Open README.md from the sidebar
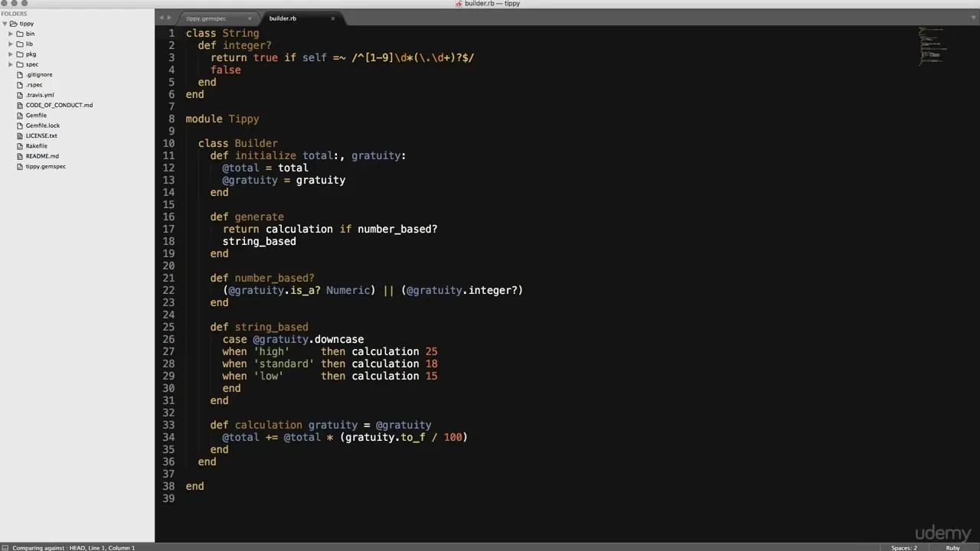 (x=42, y=156)
